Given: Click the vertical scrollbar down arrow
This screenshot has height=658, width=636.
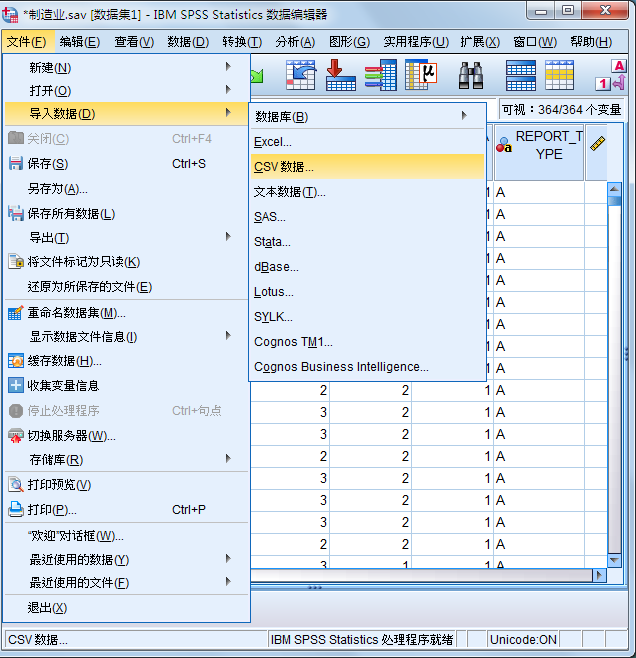Looking at the screenshot, I should click(615, 561).
